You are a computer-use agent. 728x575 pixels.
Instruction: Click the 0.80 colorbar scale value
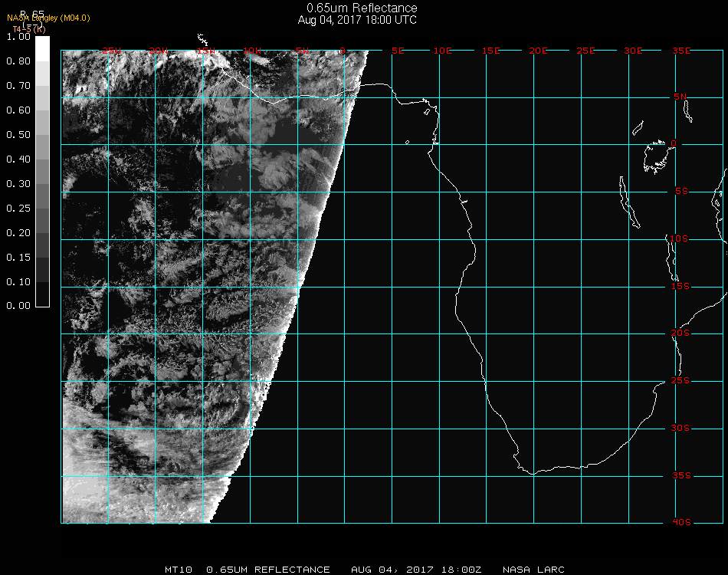pyautogui.click(x=18, y=61)
